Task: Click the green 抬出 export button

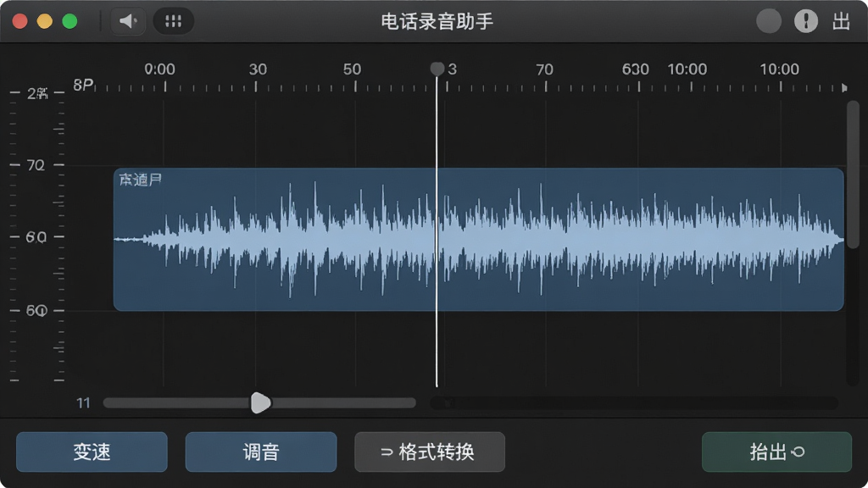Action: pyautogui.click(x=776, y=452)
